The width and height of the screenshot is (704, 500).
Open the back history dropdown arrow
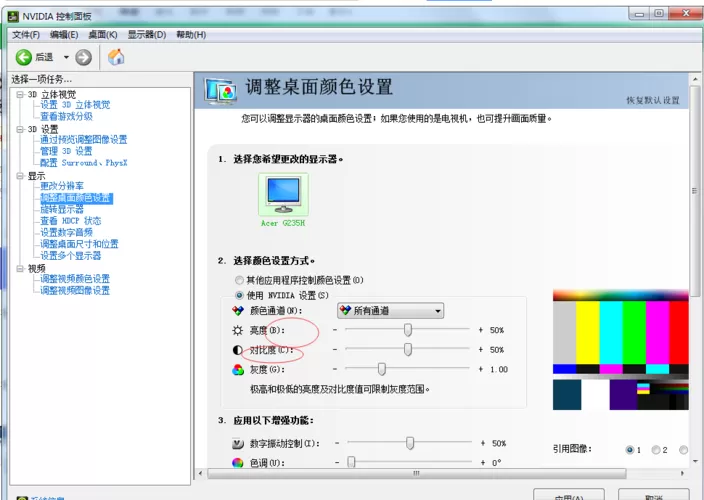click(x=66, y=57)
